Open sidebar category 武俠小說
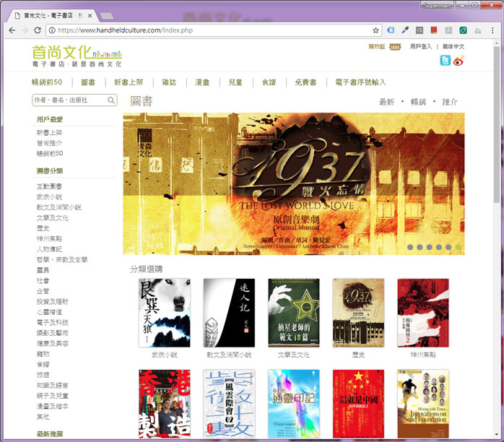 (x=49, y=196)
